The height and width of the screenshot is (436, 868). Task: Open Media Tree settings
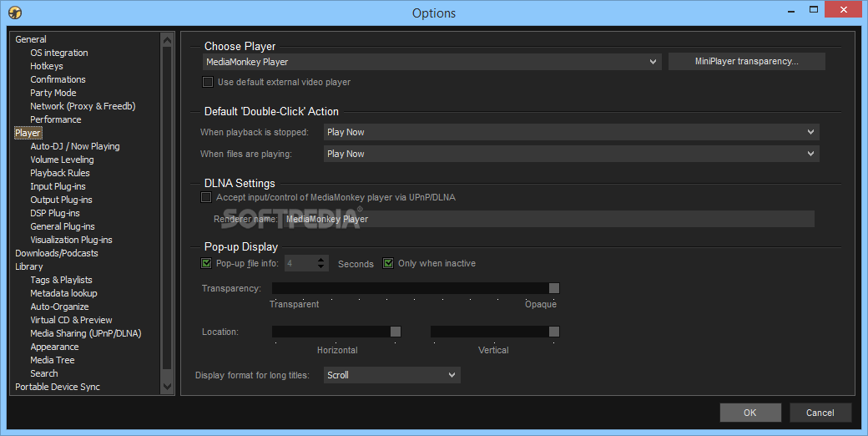point(53,360)
